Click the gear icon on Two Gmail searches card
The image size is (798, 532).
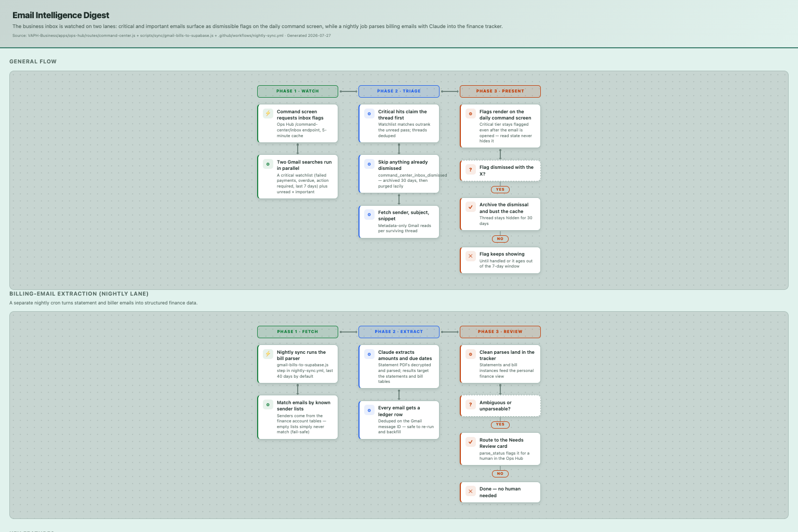tap(268, 164)
